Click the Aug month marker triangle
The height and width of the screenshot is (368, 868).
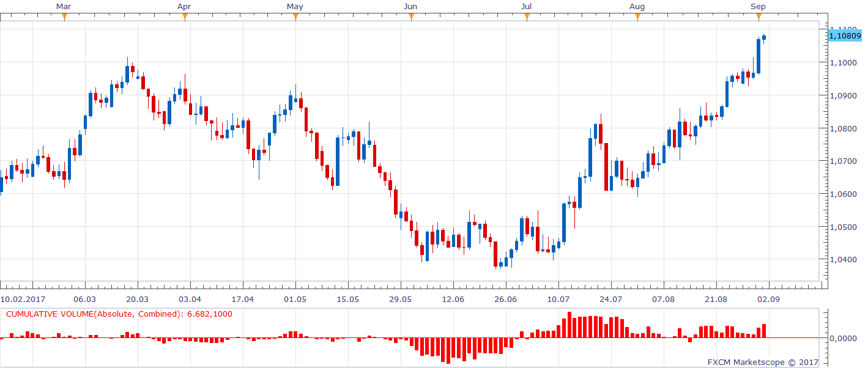tap(637, 17)
